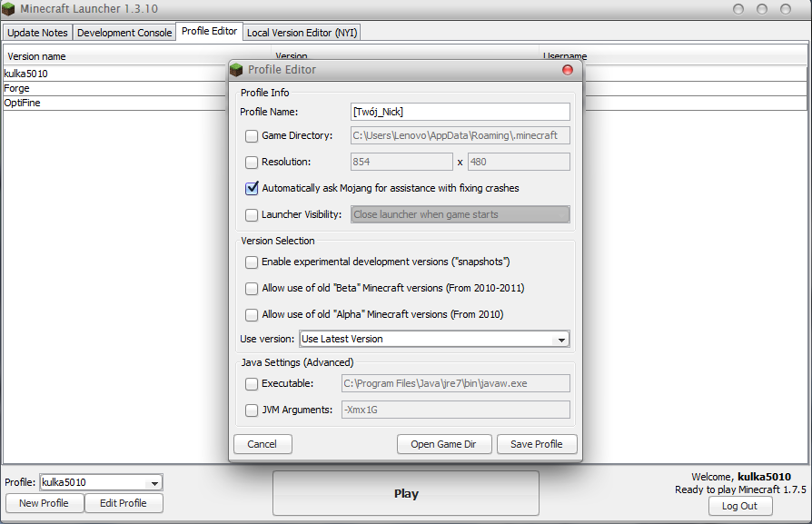812x524 pixels.
Task: Open the Use version dropdown
Action: pyautogui.click(x=434, y=339)
